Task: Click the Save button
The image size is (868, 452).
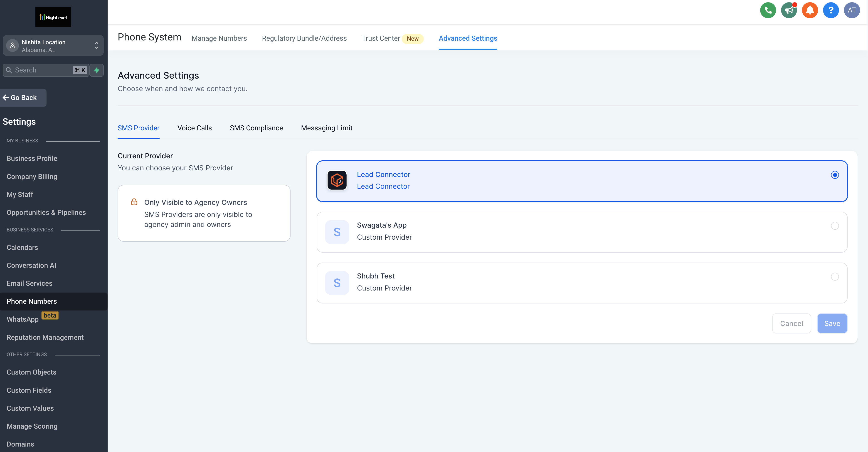Action: coord(832,323)
